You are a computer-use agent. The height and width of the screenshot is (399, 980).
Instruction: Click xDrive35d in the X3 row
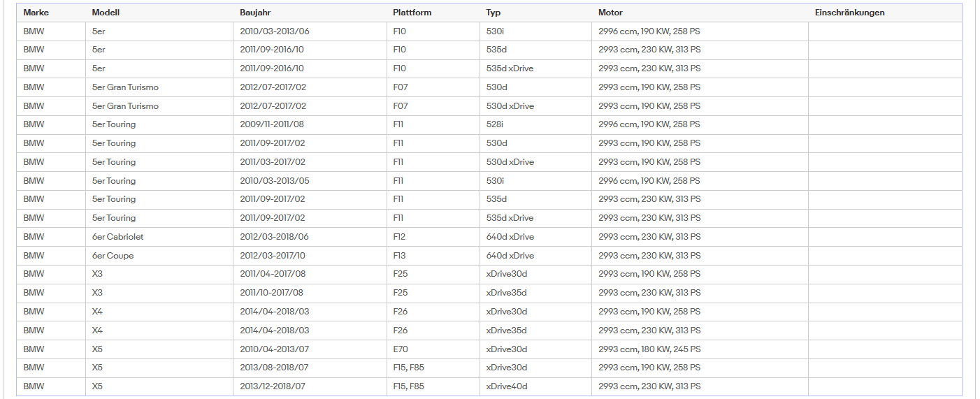[535, 293]
